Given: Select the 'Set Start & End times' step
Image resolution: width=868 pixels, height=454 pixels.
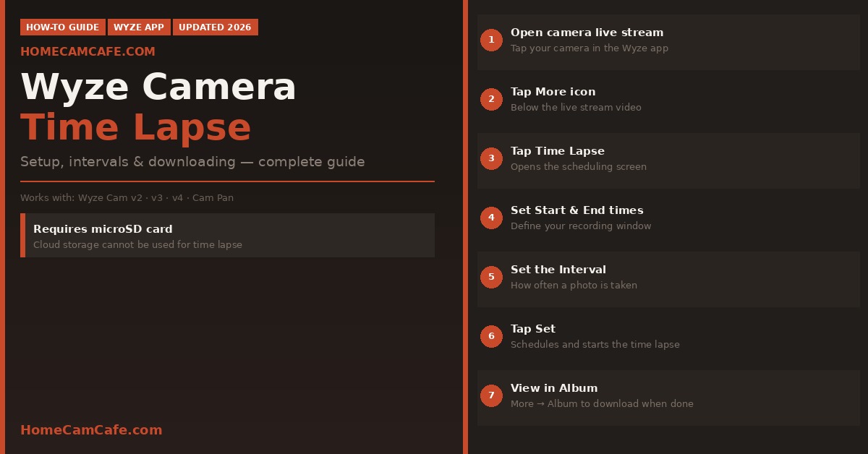Looking at the screenshot, I should coord(668,218).
